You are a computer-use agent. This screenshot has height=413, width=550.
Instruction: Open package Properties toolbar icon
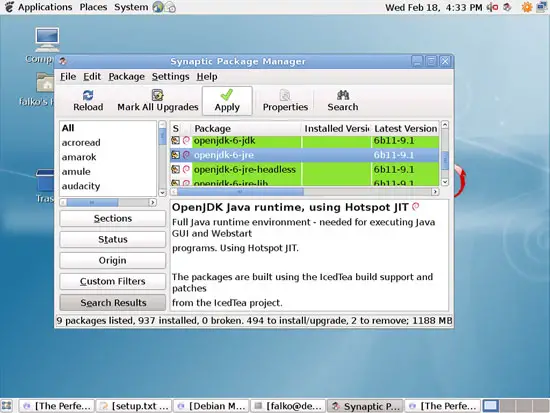click(285, 95)
